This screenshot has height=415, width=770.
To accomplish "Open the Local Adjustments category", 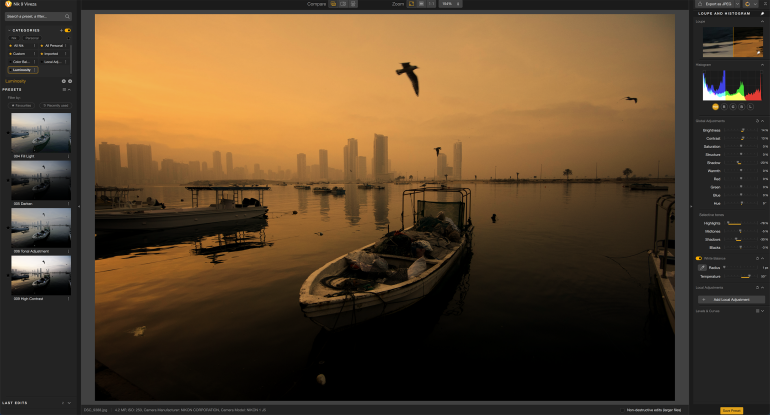I will click(52, 62).
